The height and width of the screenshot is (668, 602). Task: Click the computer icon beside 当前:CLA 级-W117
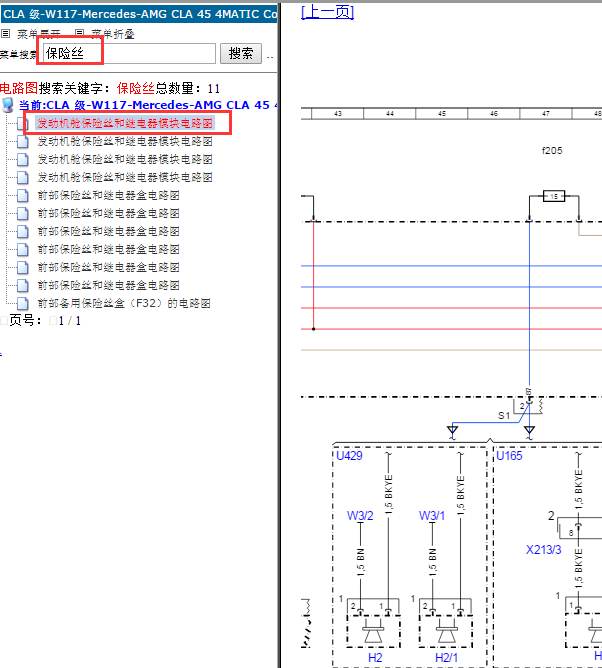8,105
